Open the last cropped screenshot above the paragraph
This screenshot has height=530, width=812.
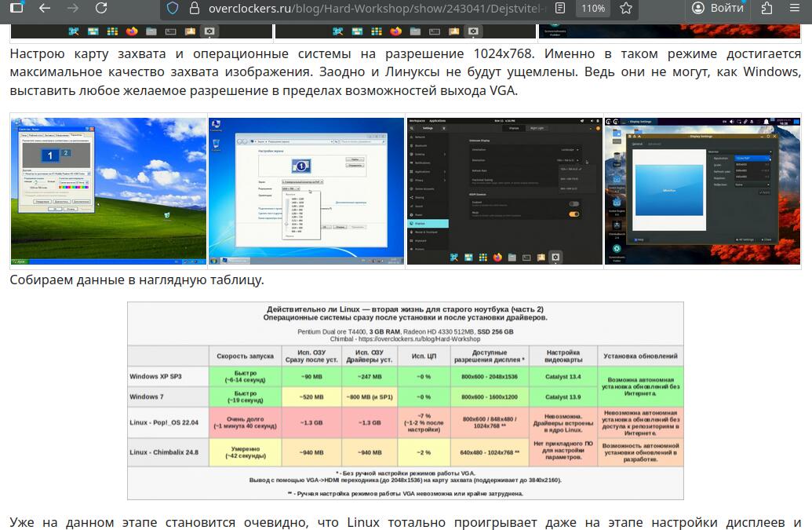coord(671,31)
